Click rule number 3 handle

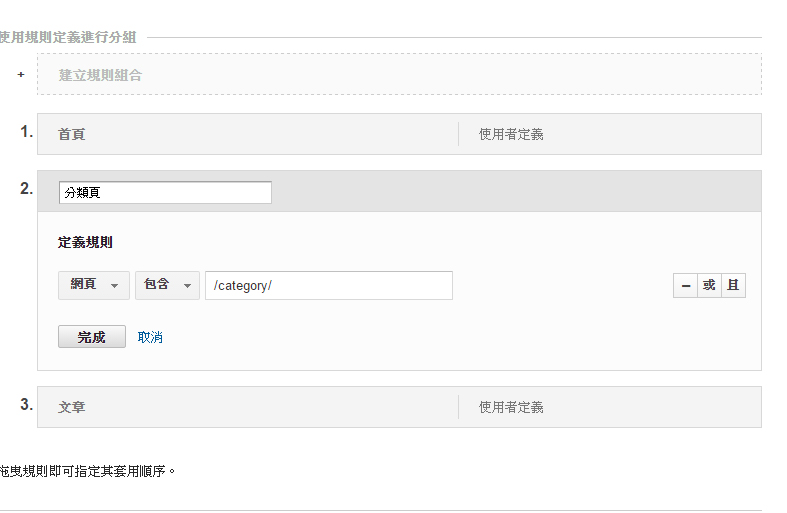(27, 405)
